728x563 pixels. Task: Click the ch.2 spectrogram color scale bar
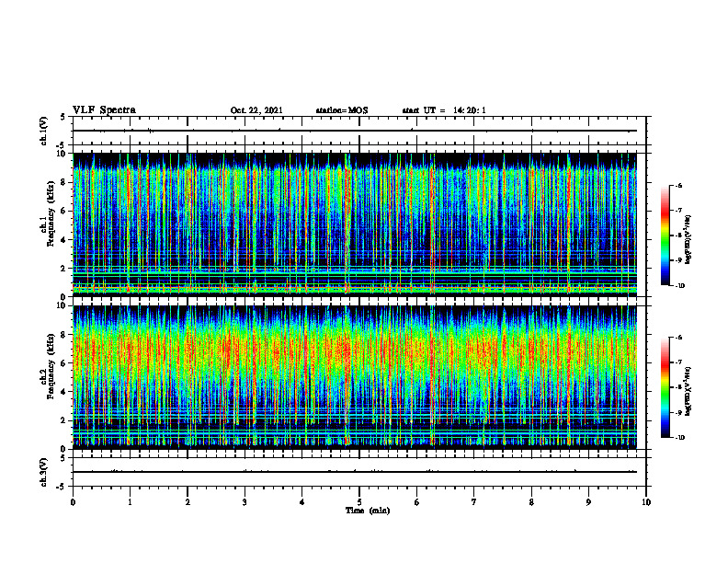pos(665,387)
